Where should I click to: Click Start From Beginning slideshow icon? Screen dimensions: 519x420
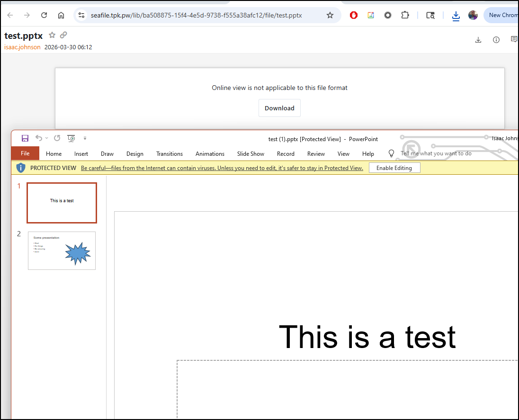[72, 138]
